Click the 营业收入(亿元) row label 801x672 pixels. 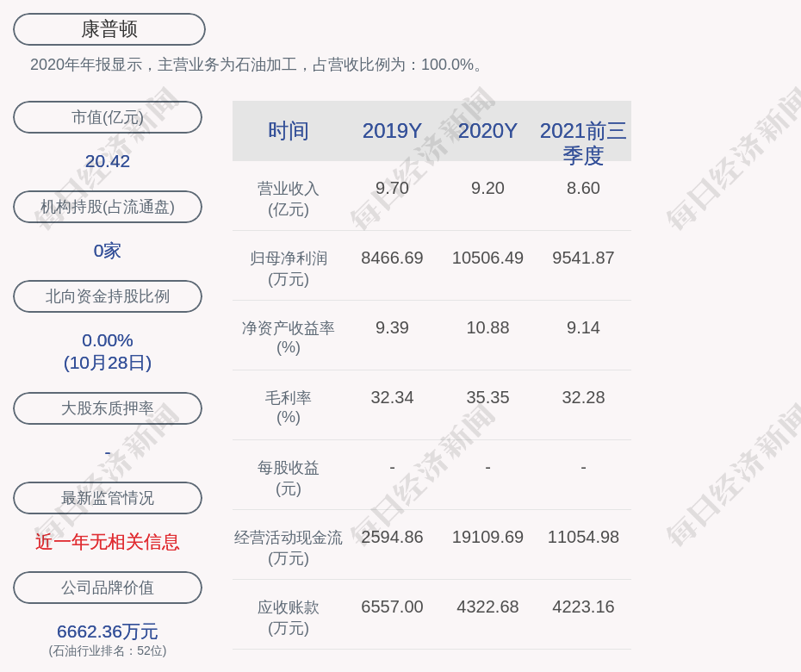pos(289,198)
